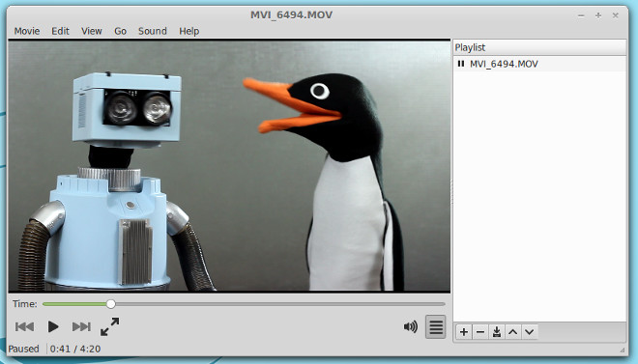638x364 pixels.
Task: Save the playlist using the download icon
Action: pyautogui.click(x=497, y=332)
